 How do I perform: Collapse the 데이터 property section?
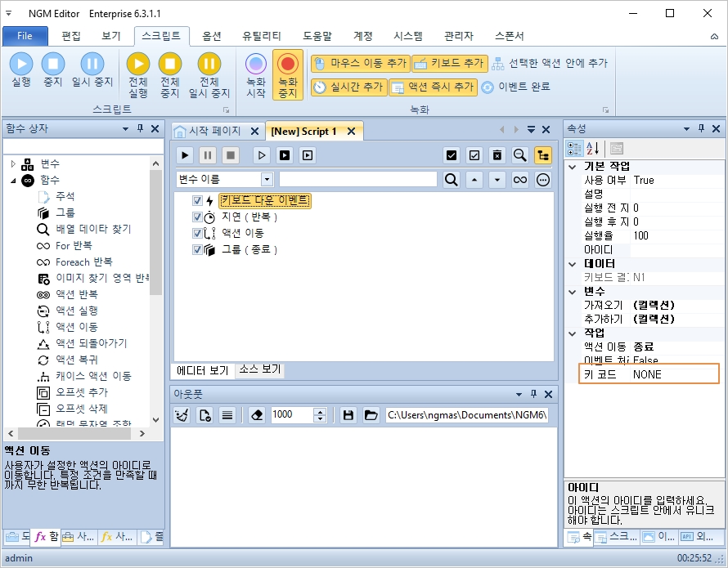pos(573,264)
